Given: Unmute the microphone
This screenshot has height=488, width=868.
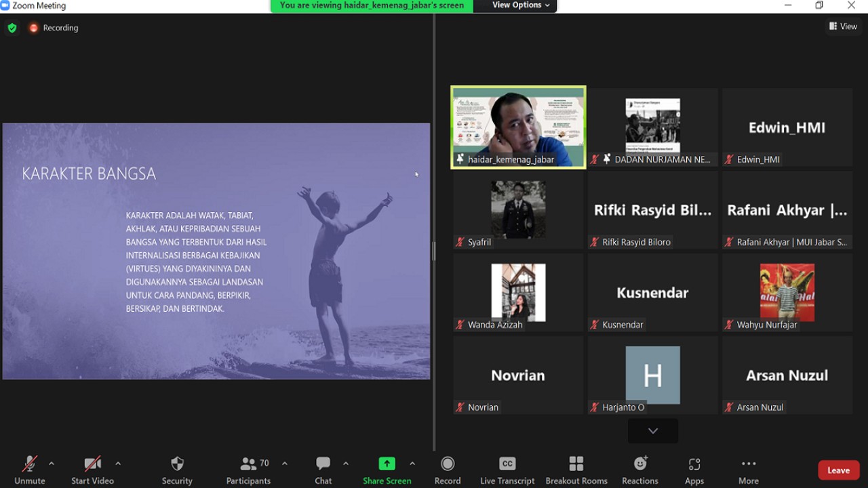Looking at the screenshot, I should 29,464.
